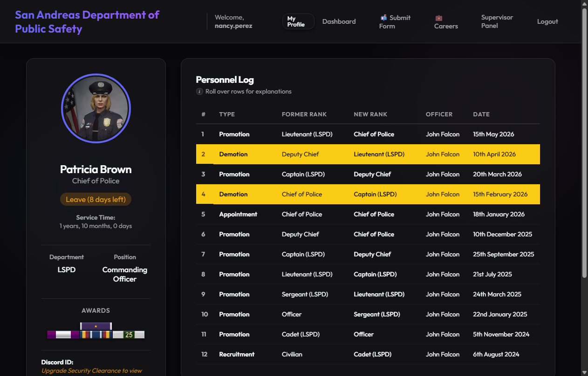
Task: Click the Patricia Brown name heading
Action: click(96, 169)
